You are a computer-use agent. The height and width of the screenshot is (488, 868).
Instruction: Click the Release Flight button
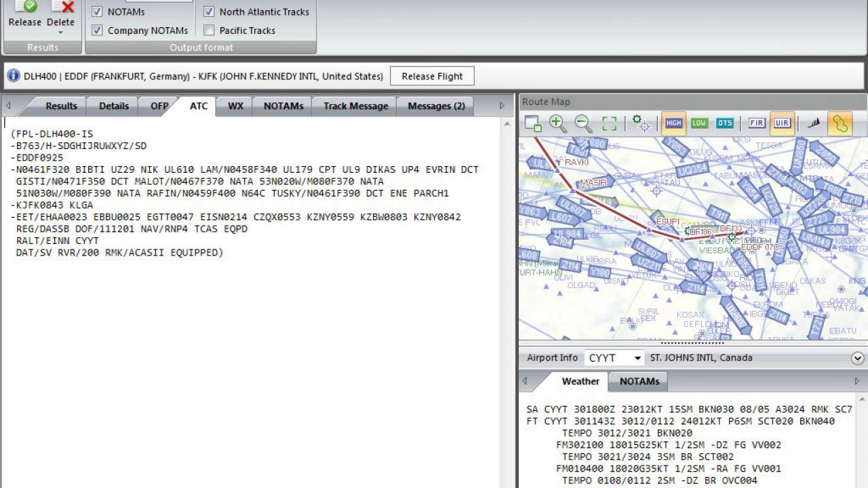coord(432,76)
